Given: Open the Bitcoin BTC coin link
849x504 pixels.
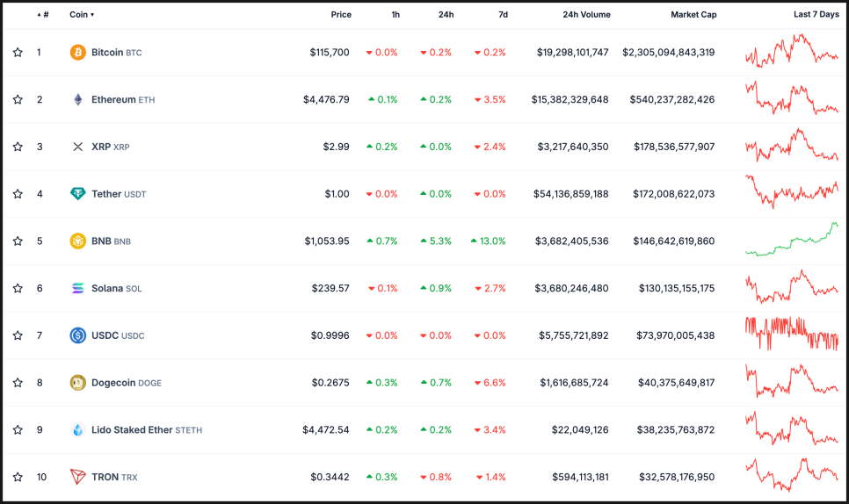Looking at the screenshot, I should coord(116,53).
